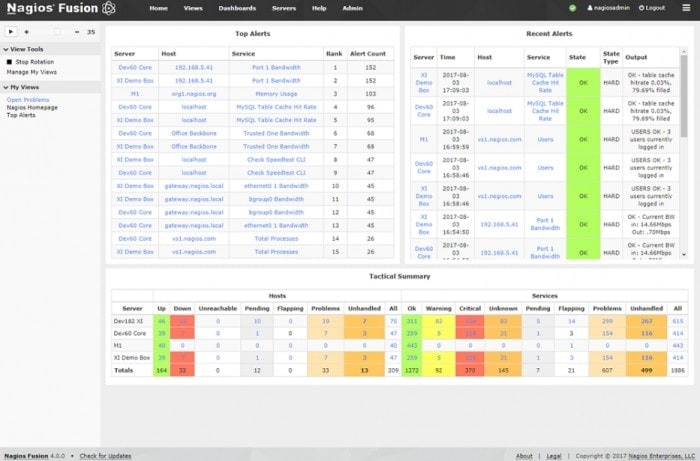Click M1 server in Top Alerts table
This screenshot has height=461, width=700.
coord(135,94)
